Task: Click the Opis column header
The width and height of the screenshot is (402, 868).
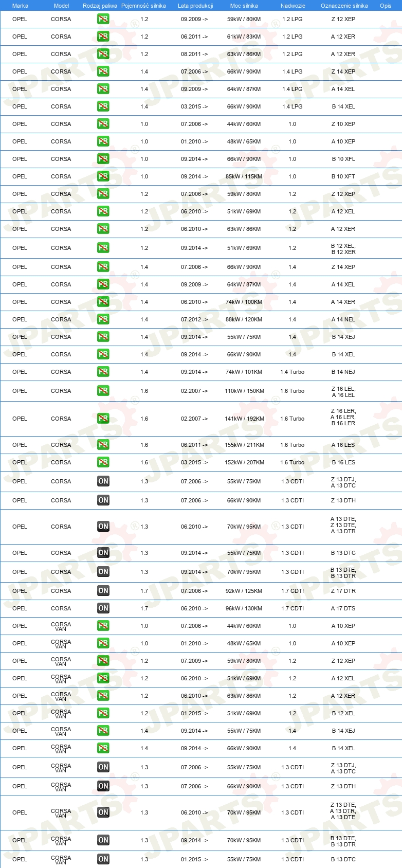Action: click(x=386, y=6)
